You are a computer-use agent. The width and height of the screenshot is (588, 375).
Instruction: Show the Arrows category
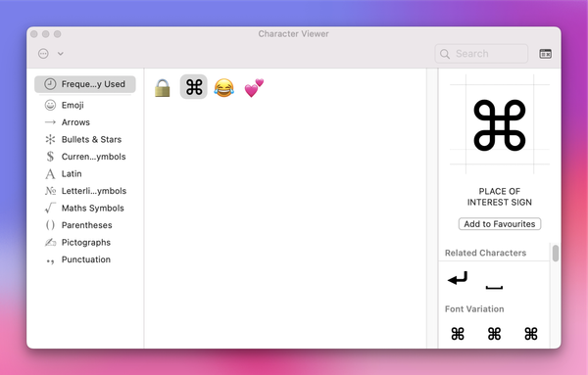(x=85, y=122)
